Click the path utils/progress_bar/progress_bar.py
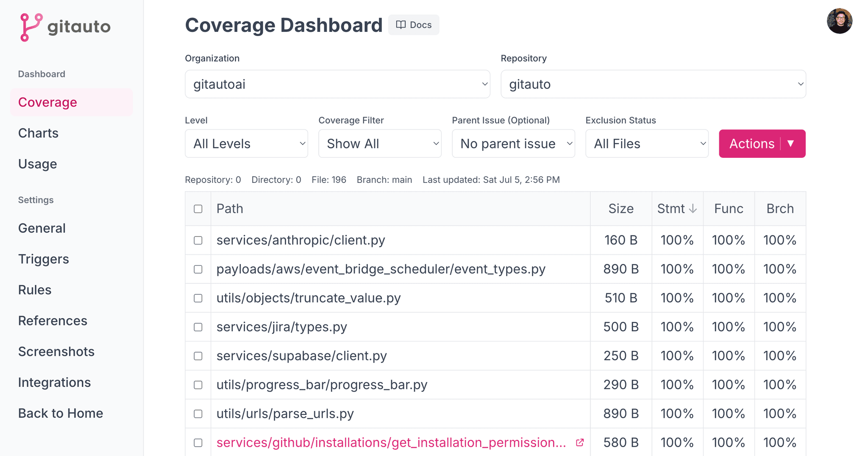The height and width of the screenshot is (456, 868). (x=322, y=384)
